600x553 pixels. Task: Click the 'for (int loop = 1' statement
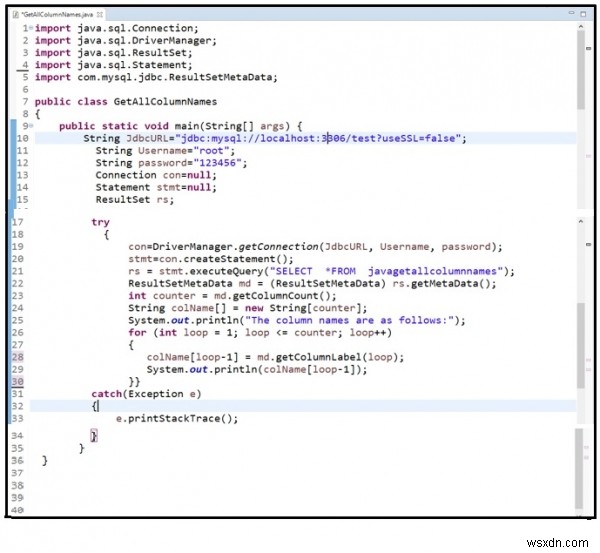tap(180, 333)
